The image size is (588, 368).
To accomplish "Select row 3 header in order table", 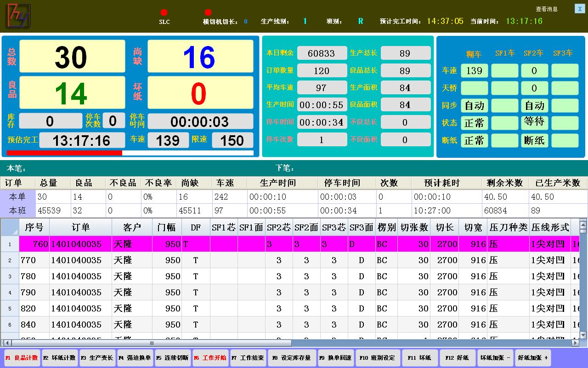I will (x=10, y=276).
